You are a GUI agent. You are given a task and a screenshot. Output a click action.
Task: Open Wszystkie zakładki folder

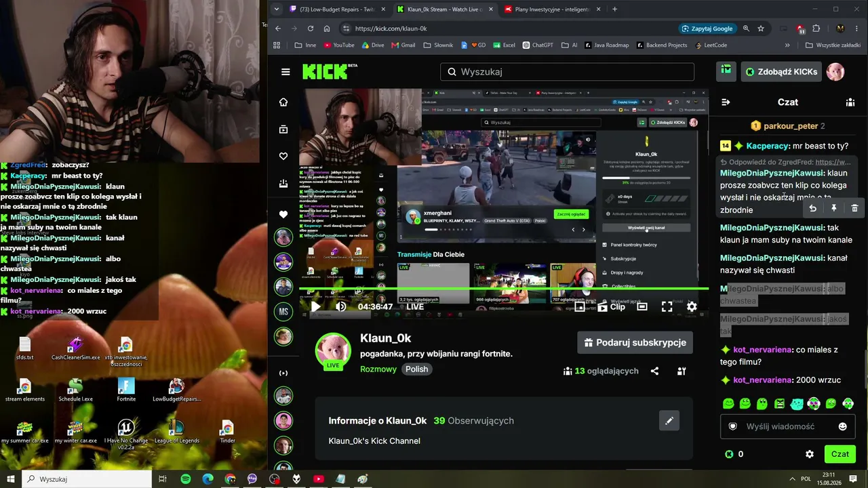(x=833, y=45)
